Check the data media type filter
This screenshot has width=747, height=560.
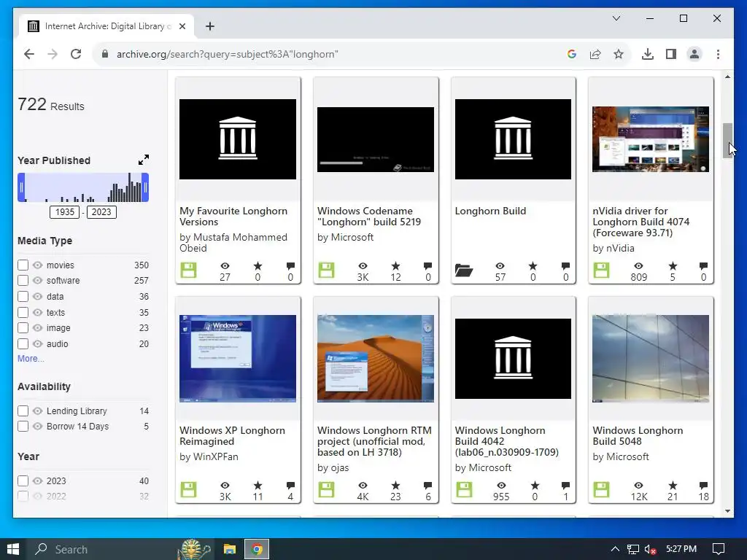point(23,296)
